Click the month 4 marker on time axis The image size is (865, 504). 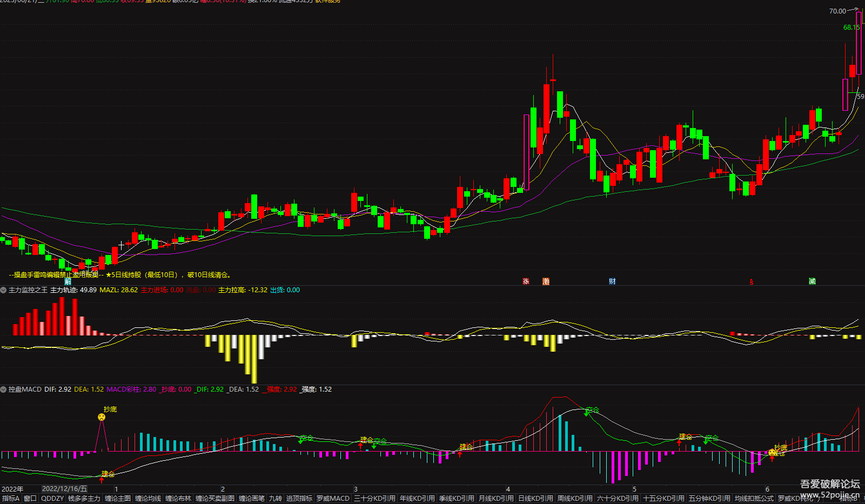pyautogui.click(x=508, y=489)
